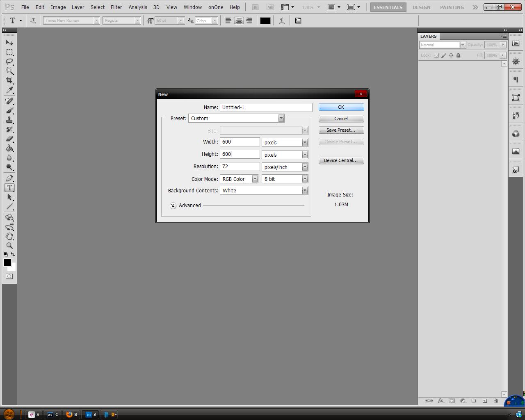Select the Spot Healing Brush tool
Viewport: 525px width, 420px height.
coord(9,101)
